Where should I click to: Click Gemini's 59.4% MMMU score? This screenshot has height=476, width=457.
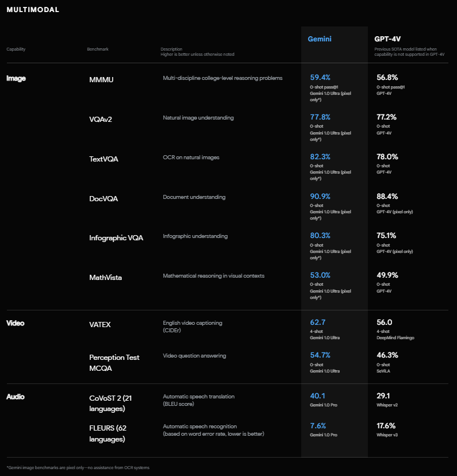320,77
